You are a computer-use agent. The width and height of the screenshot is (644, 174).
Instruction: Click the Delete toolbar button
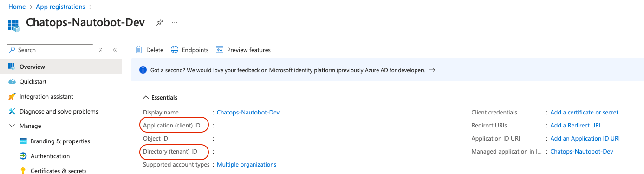point(150,50)
